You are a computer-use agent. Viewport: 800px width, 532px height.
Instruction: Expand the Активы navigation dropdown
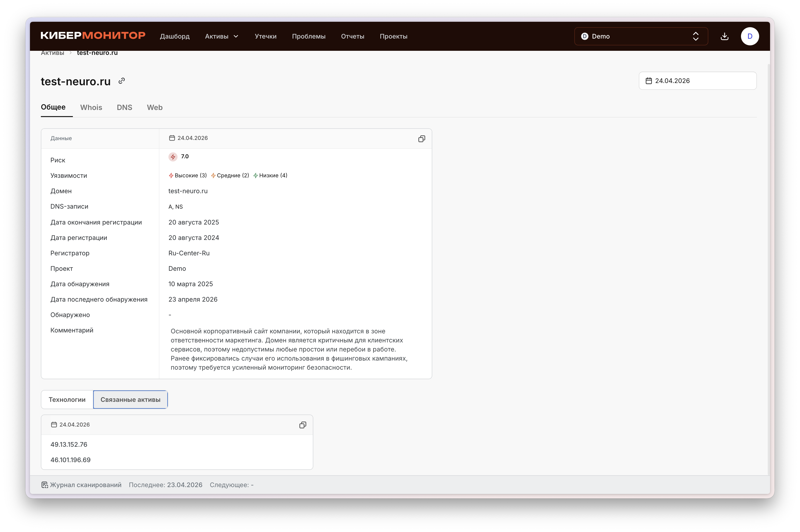(222, 36)
